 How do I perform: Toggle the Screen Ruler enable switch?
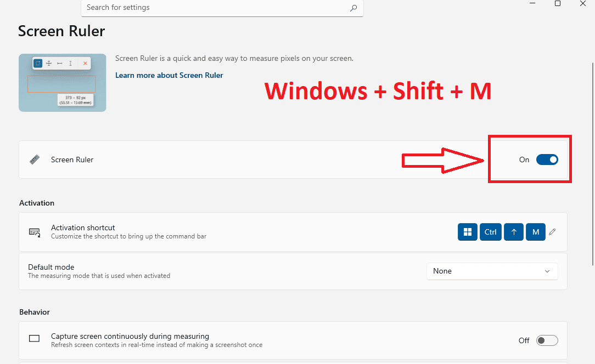[547, 160]
